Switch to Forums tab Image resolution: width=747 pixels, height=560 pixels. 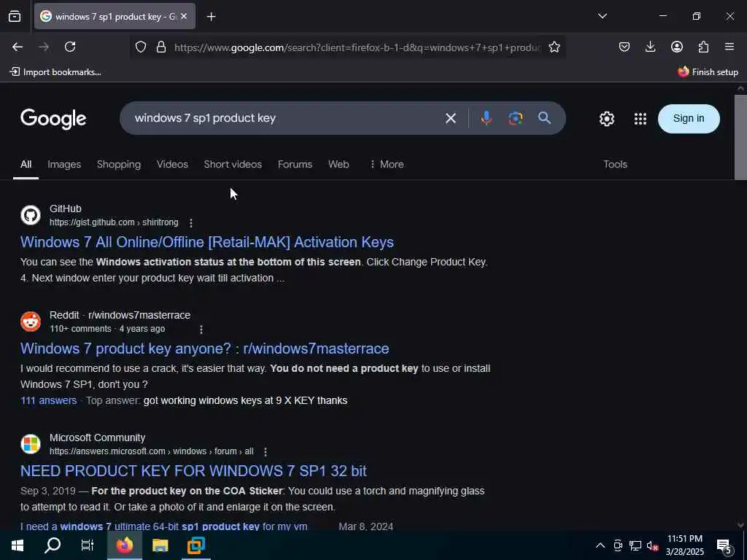pyautogui.click(x=295, y=164)
